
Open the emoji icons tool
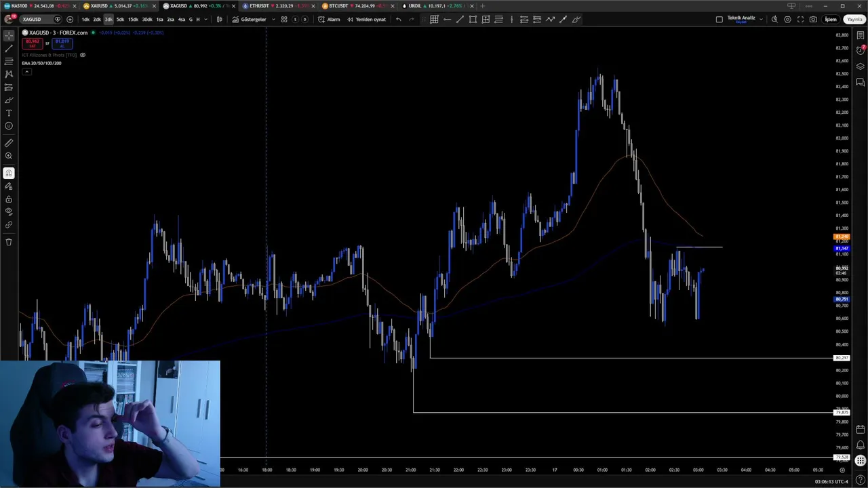point(9,126)
